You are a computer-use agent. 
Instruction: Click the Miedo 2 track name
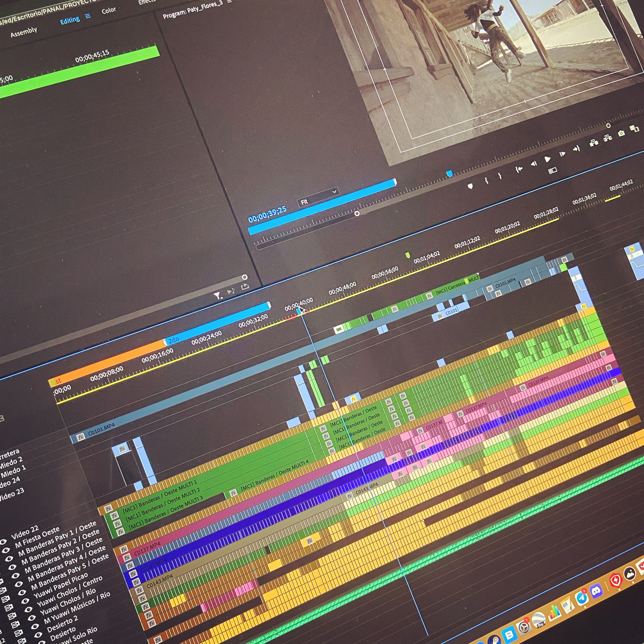click(11, 463)
